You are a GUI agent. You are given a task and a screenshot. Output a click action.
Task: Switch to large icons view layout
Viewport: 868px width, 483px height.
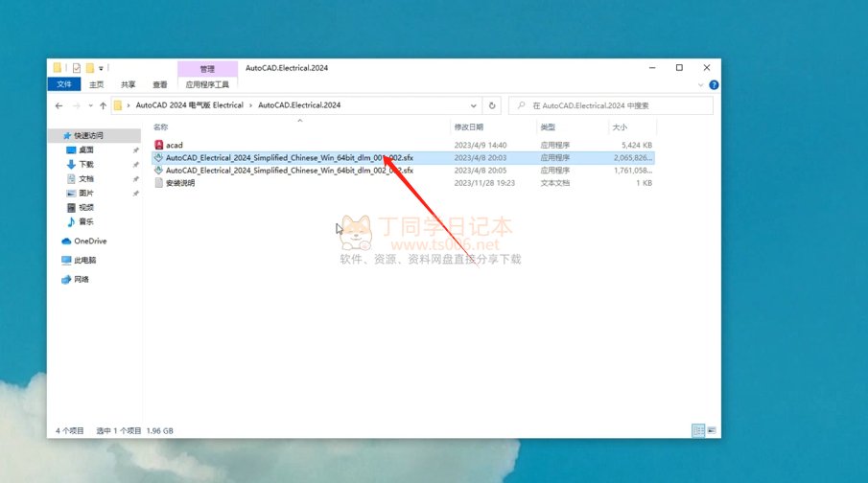(x=711, y=431)
